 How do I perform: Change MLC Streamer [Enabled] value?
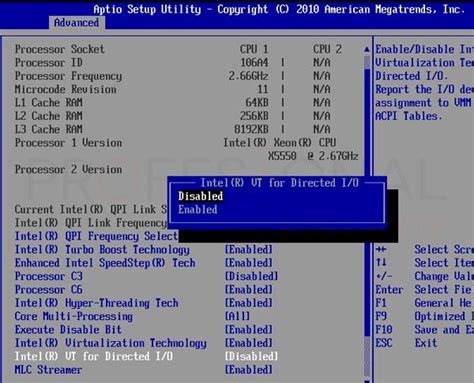tap(249, 369)
